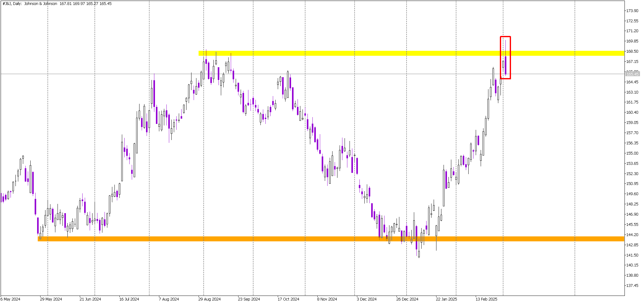Click the 160.40 price axis value

632,112
